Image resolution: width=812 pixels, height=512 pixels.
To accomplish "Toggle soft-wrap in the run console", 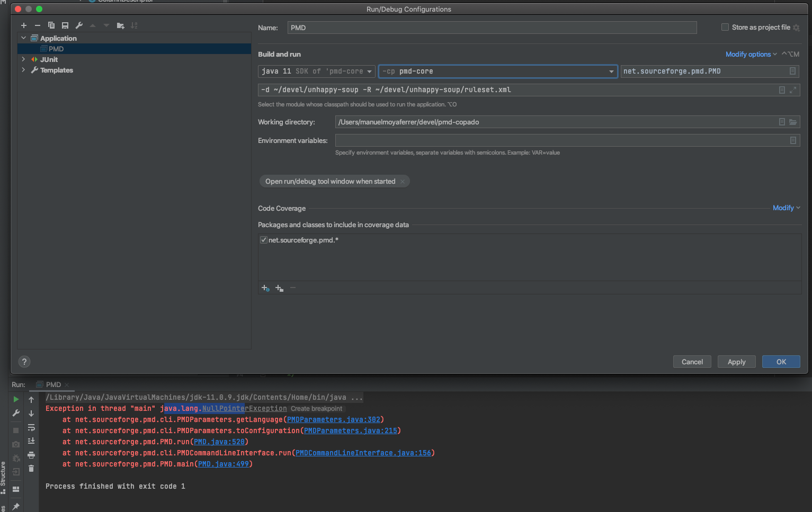I will (31, 427).
